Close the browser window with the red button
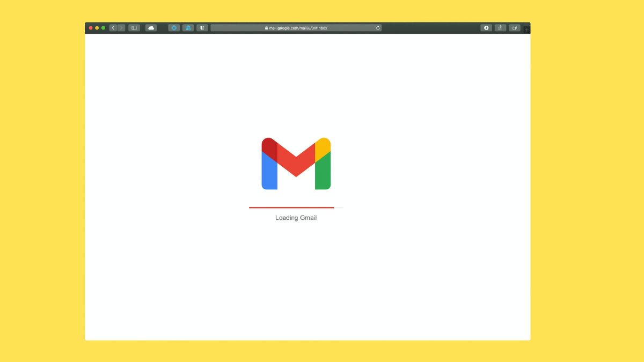The height and width of the screenshot is (362, 644). (91, 27)
